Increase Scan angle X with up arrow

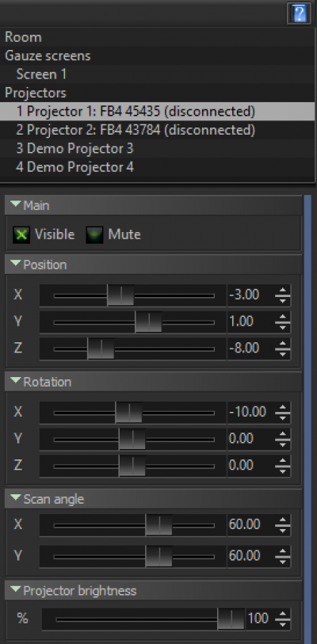(x=282, y=520)
